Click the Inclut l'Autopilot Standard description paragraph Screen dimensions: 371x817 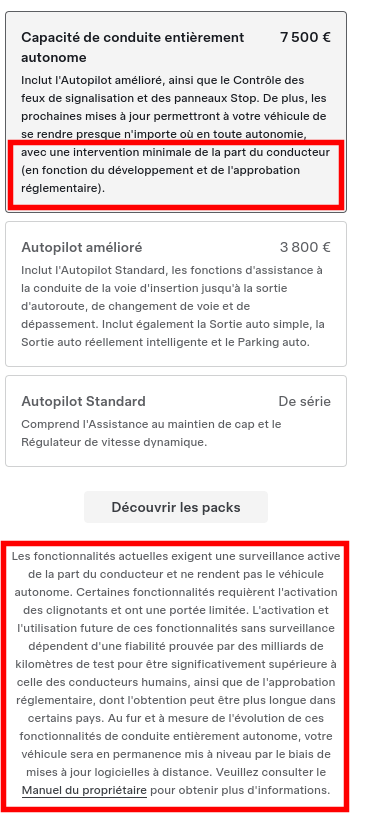(173, 306)
